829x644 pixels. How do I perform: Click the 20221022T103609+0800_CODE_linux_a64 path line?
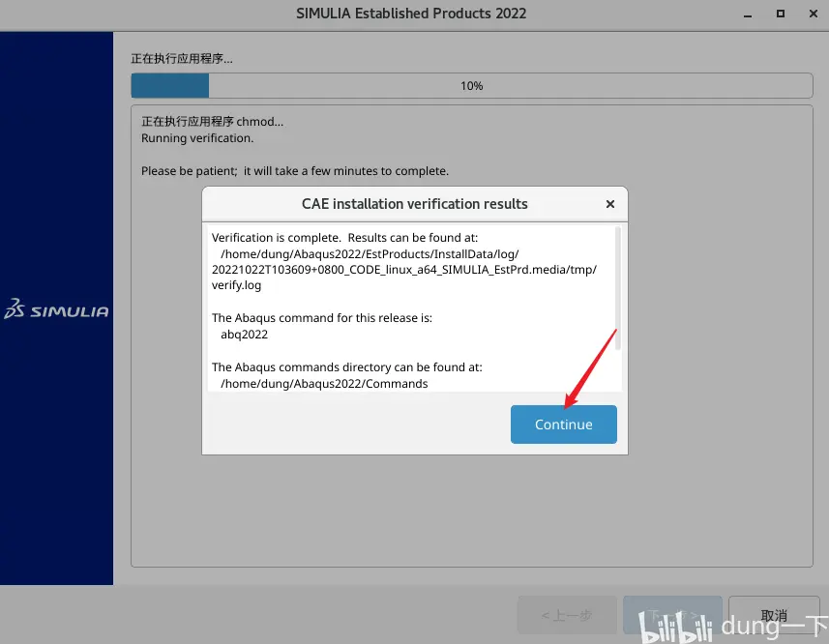[404, 270]
